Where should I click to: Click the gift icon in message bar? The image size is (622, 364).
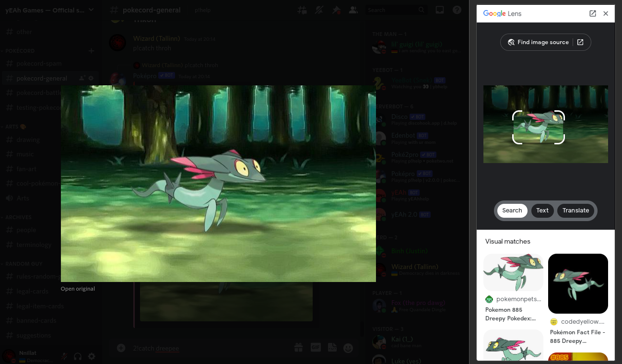(298, 348)
